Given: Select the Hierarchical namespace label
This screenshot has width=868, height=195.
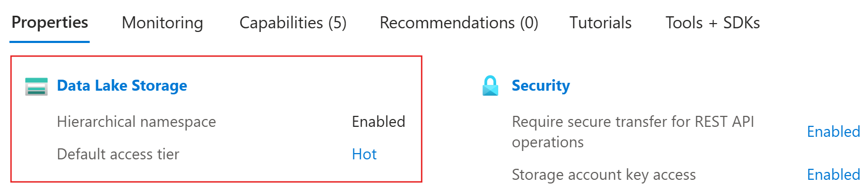Looking at the screenshot, I should coord(136,122).
